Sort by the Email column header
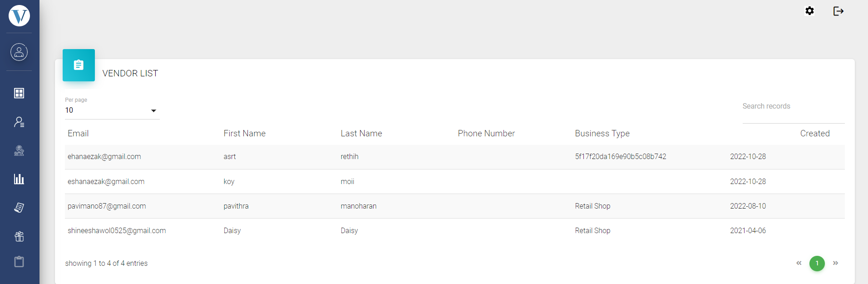Image resolution: width=868 pixels, height=284 pixels. tap(78, 134)
